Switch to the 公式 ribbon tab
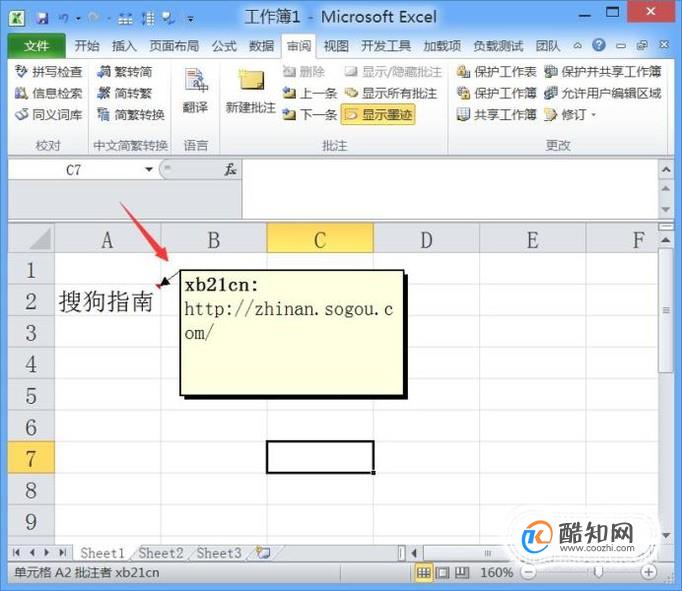 tap(224, 46)
